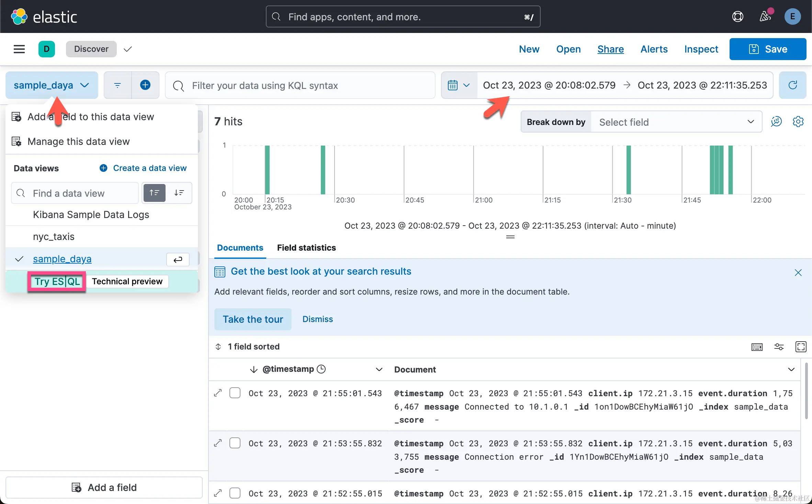The height and width of the screenshot is (504, 812).
Task: Open the Break down by field selector
Action: [675, 122]
